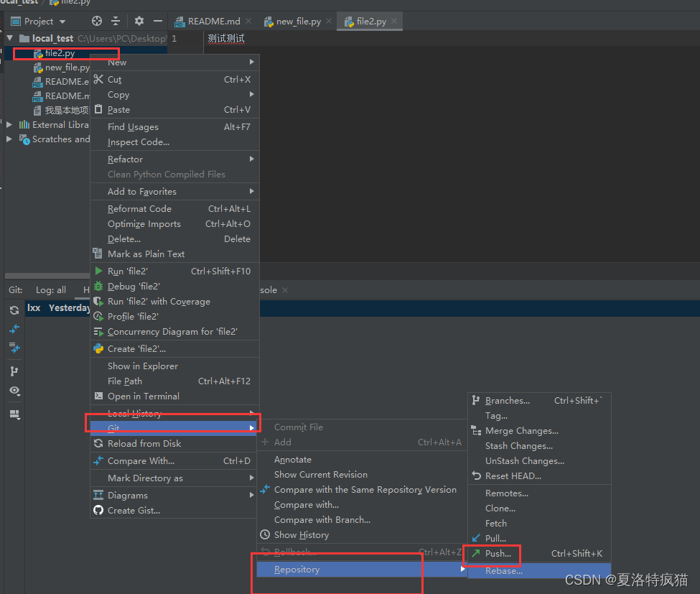The width and height of the screenshot is (700, 594).
Task: Click the Cut scissors icon in menu
Action: [x=98, y=80]
